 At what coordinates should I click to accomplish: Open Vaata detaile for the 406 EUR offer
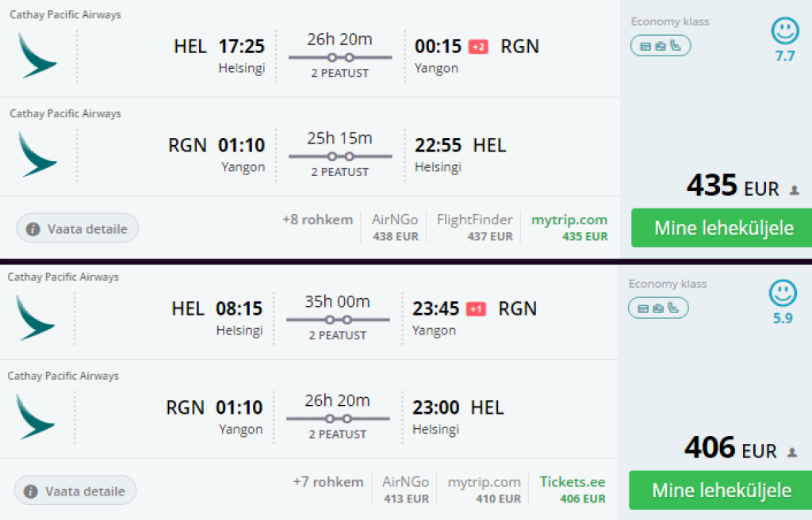click(75, 491)
